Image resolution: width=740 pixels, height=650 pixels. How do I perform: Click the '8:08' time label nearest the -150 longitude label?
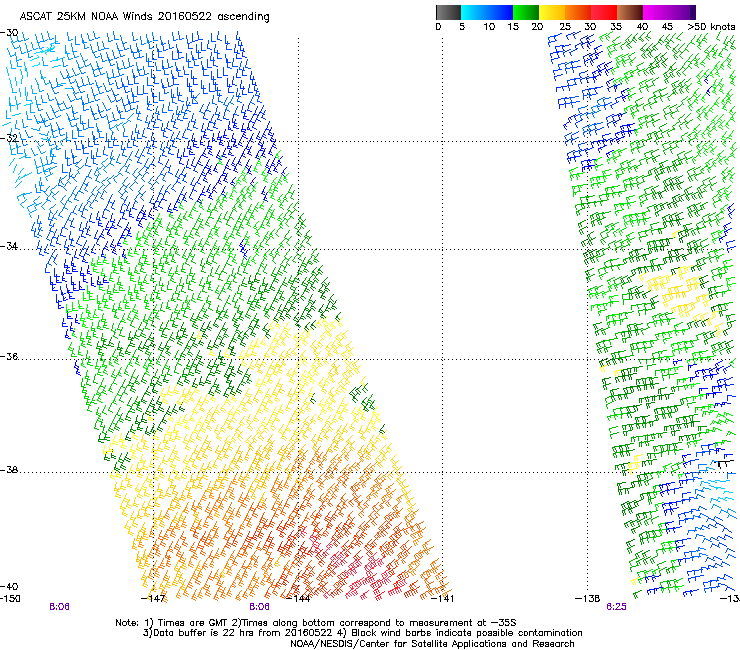tap(59, 607)
